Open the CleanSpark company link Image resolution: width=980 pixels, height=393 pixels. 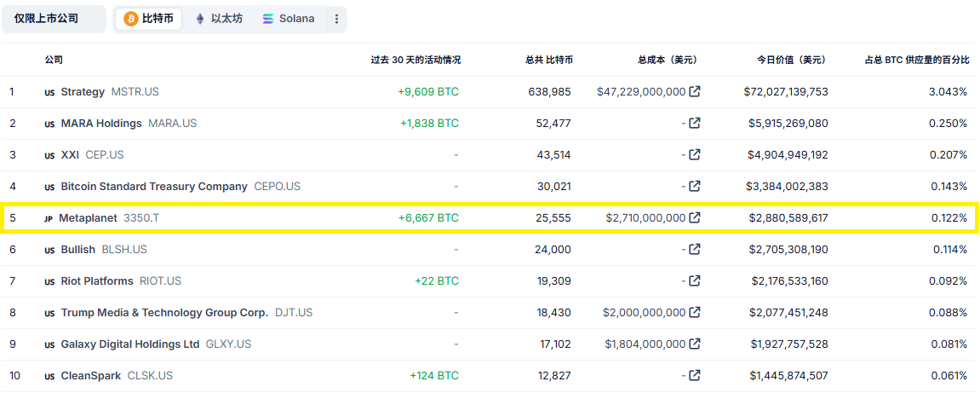(90, 375)
